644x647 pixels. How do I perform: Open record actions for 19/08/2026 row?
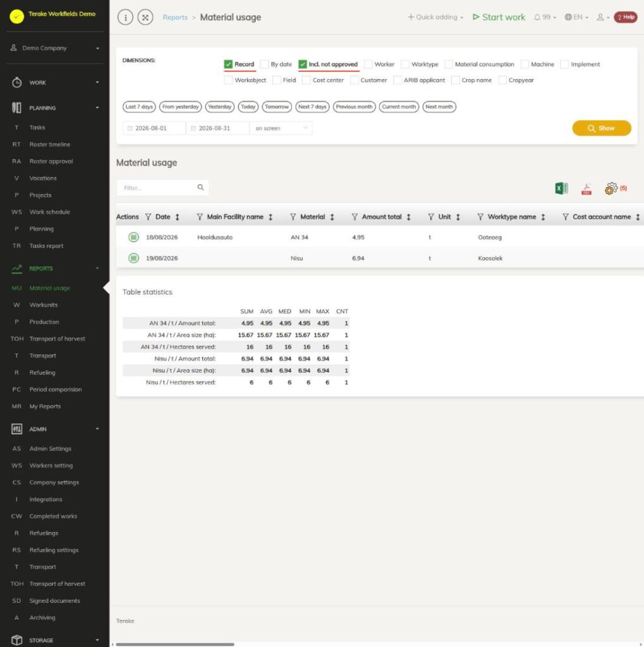click(x=133, y=258)
